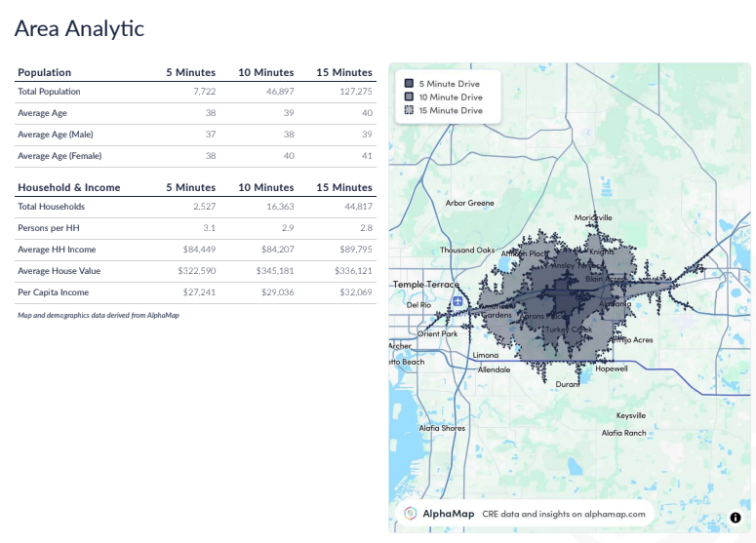Click the AlphaMap brand name

448,514
